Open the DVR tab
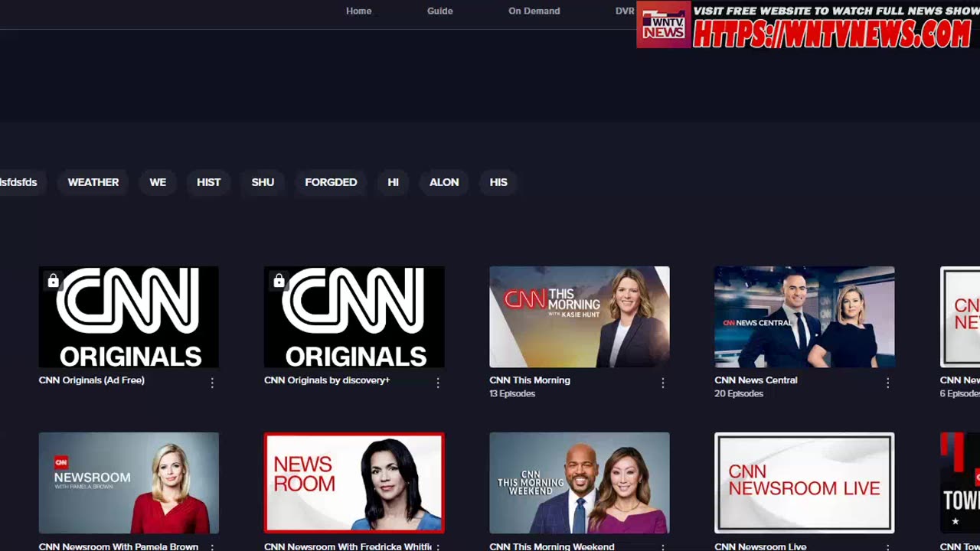The height and width of the screenshot is (551, 980). (x=625, y=11)
